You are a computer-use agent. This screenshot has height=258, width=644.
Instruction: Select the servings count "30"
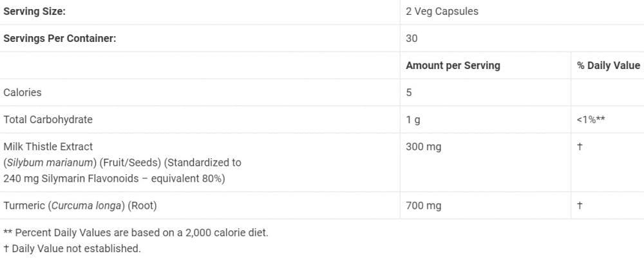point(412,38)
